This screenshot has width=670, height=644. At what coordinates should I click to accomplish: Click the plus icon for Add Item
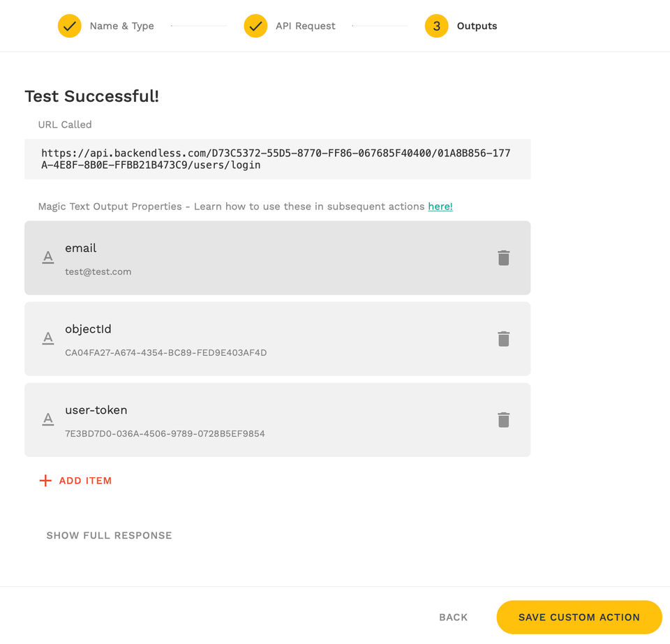point(45,481)
